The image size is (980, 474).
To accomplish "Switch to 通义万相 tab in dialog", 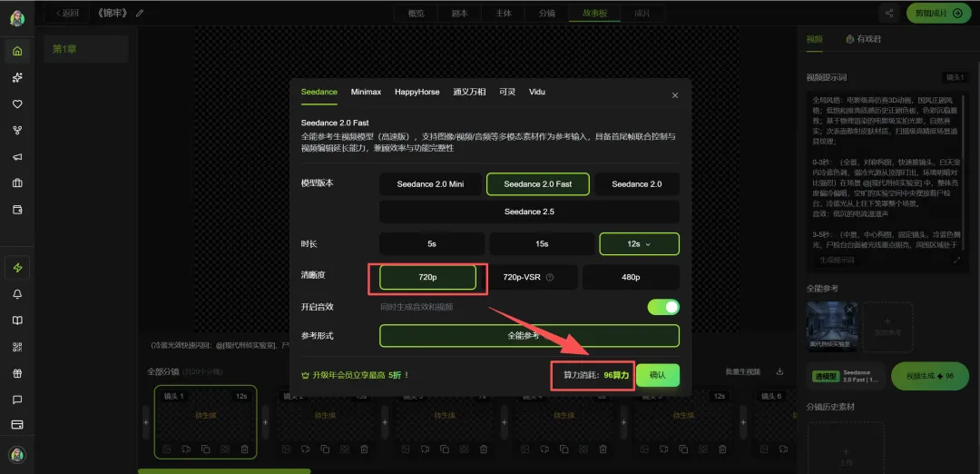I will click(x=469, y=92).
